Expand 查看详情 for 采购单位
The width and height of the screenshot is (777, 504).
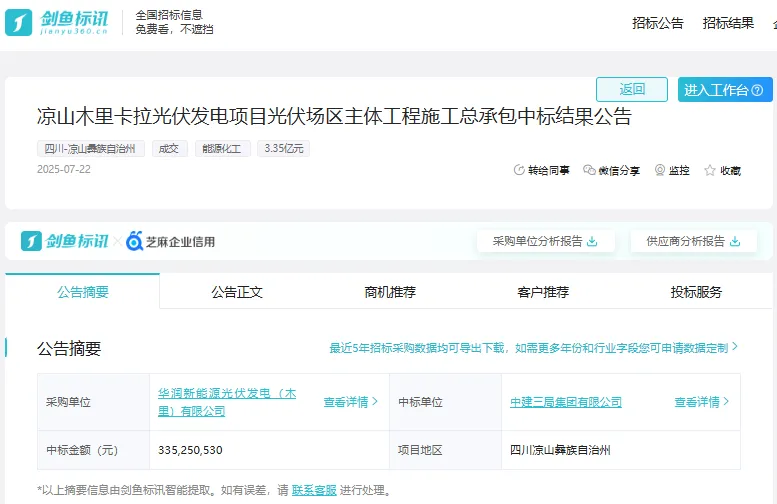(x=351, y=402)
